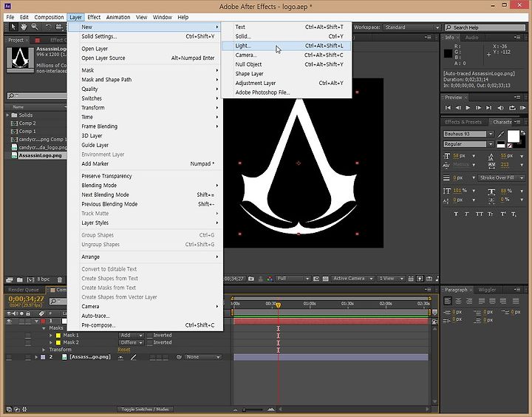Choose Null Object from New submenu
532x417 pixels.
pyautogui.click(x=286, y=64)
